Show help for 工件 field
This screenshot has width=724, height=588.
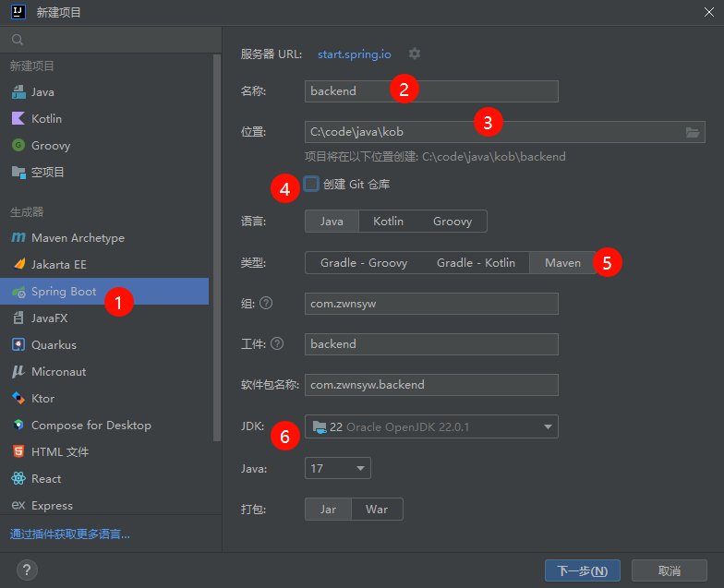(277, 343)
